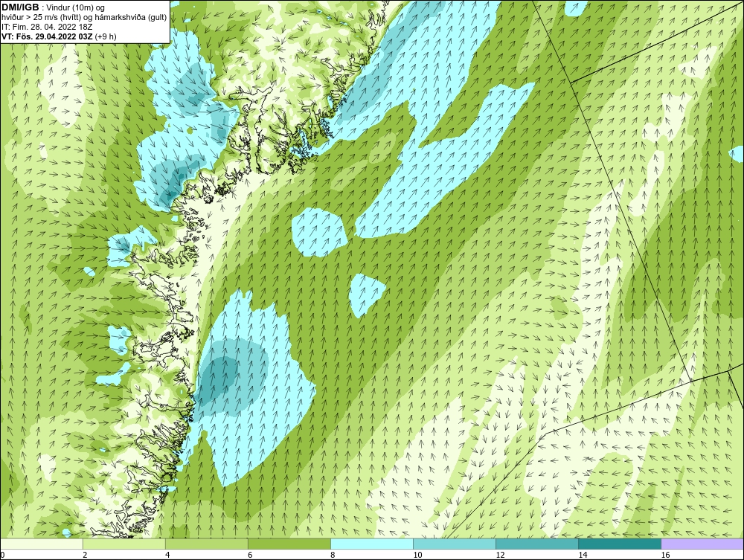Click the 12–14 m/s teal legend swatch
Image resolution: width=744 pixels, height=560 pixels.
pyautogui.click(x=537, y=544)
